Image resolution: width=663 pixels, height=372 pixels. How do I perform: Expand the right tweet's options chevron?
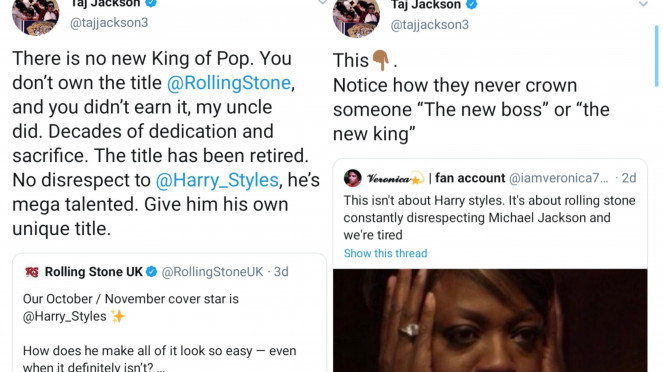[x=643, y=4]
